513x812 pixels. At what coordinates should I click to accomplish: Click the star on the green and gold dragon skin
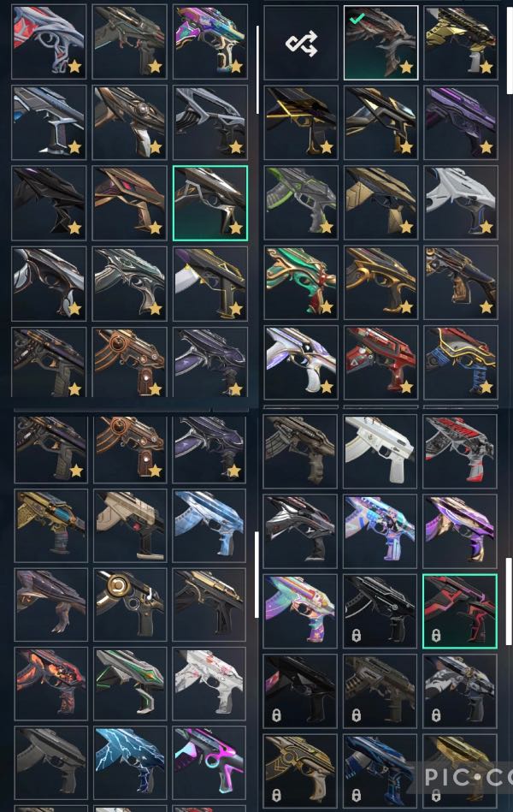click(x=326, y=308)
